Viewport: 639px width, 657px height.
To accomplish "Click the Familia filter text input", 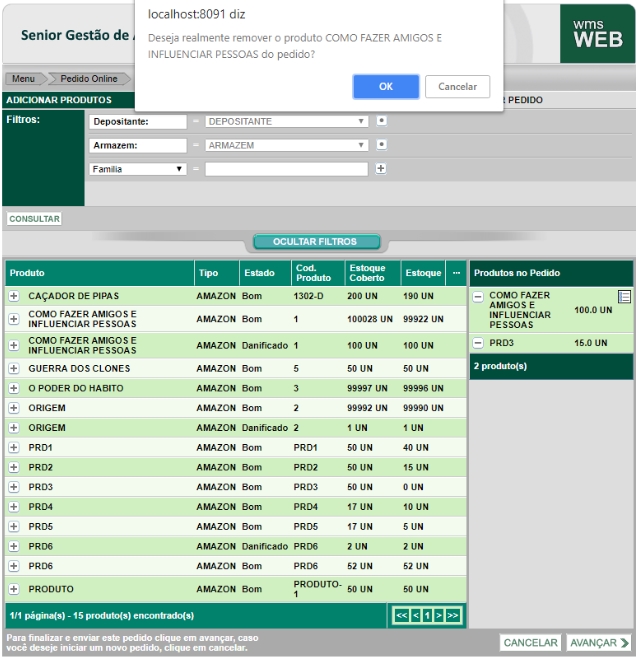I will (x=287, y=170).
